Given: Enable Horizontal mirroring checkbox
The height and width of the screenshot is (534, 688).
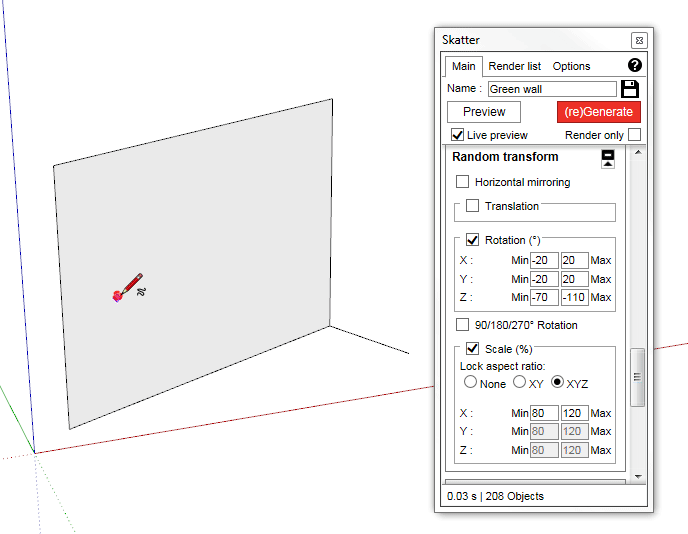Looking at the screenshot, I should pos(462,182).
